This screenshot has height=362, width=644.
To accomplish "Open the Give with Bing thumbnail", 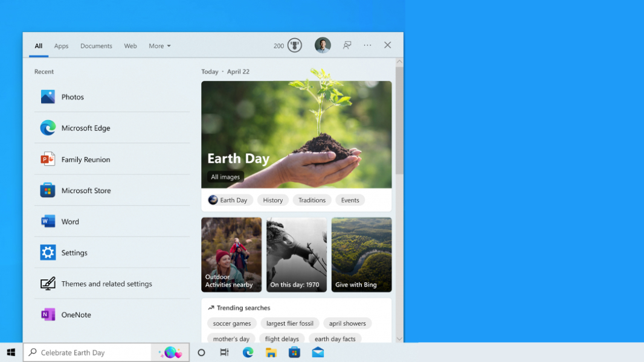I will [x=361, y=255].
